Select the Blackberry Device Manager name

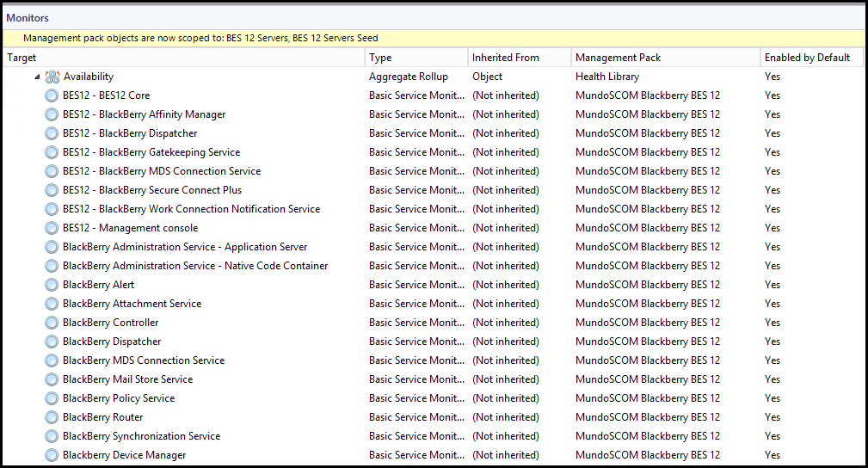click(x=124, y=455)
